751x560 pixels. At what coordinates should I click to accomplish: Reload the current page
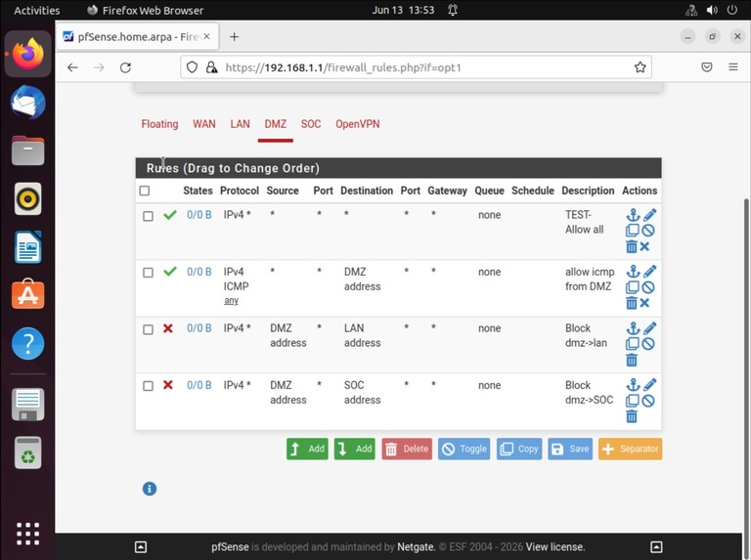[125, 67]
